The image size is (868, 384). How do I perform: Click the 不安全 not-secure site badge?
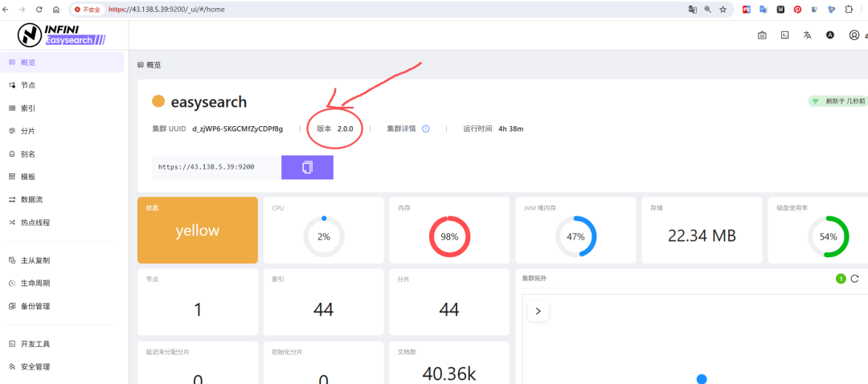(x=88, y=10)
